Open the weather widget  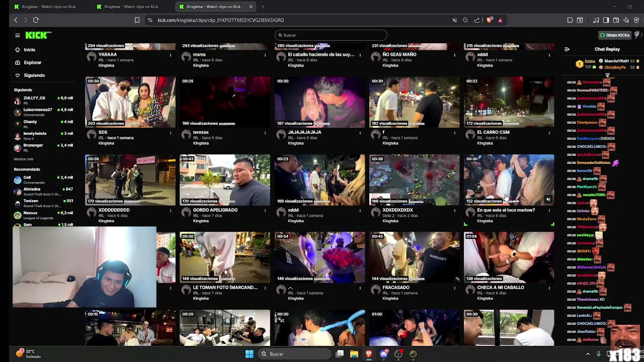point(29,353)
